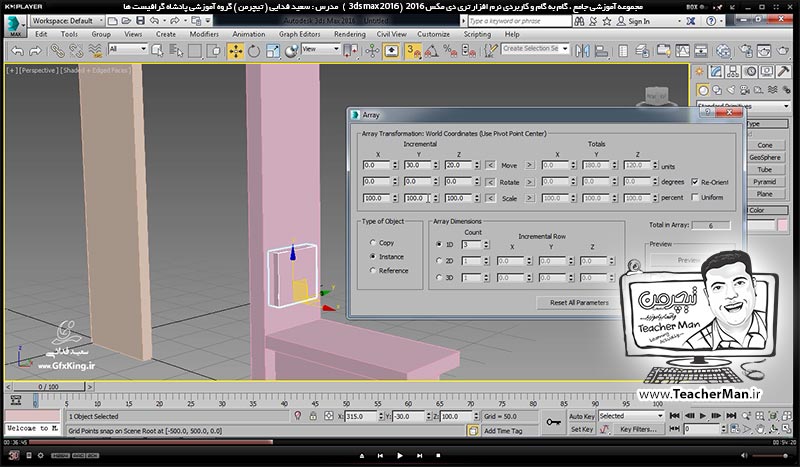Select the 3D array dimension
800x467 pixels.
click(x=439, y=278)
